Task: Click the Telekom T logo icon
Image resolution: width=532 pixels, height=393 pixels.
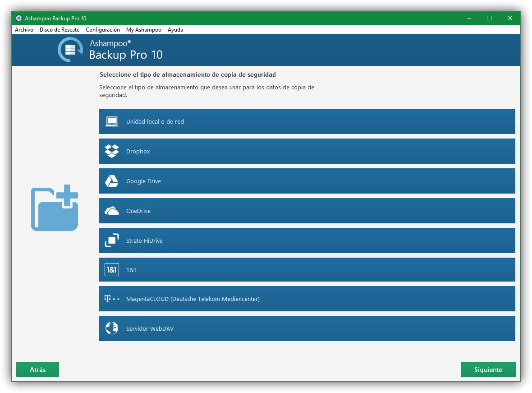Action: point(112,299)
